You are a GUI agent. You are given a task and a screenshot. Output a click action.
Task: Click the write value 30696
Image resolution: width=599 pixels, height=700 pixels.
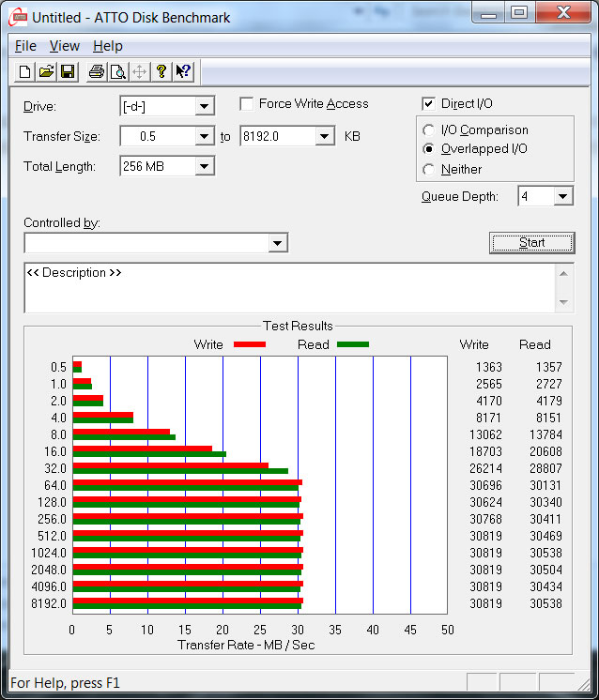point(486,485)
